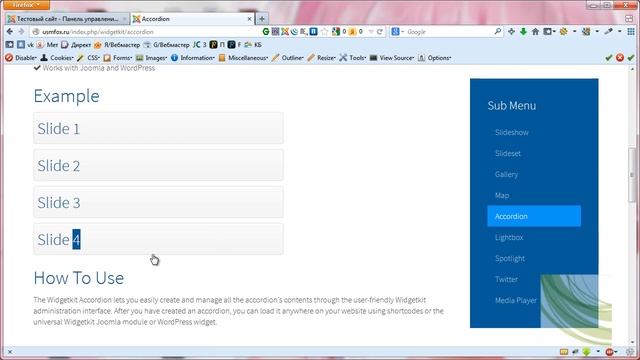Select Accordion in Sub Menu
Viewport: 640px width, 360px height.
(x=534, y=216)
